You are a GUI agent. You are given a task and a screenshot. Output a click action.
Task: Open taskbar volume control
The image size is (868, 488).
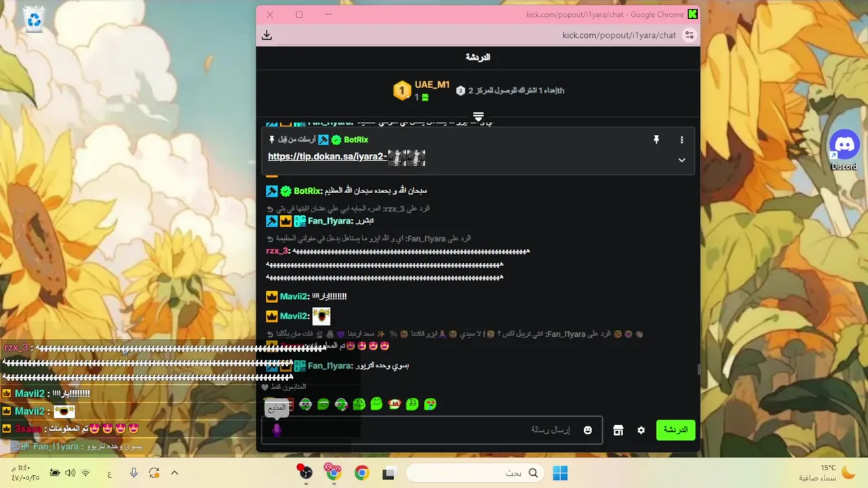tap(71, 473)
